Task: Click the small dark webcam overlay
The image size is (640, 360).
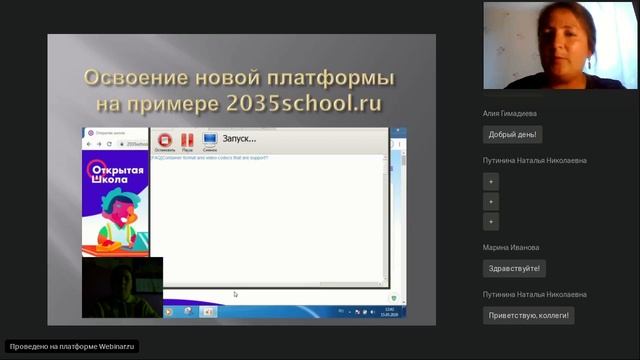Action: pyautogui.click(x=122, y=287)
